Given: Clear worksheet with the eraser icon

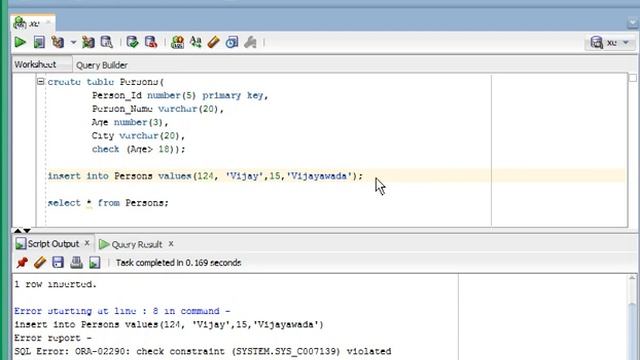Looking at the screenshot, I should [x=213, y=42].
